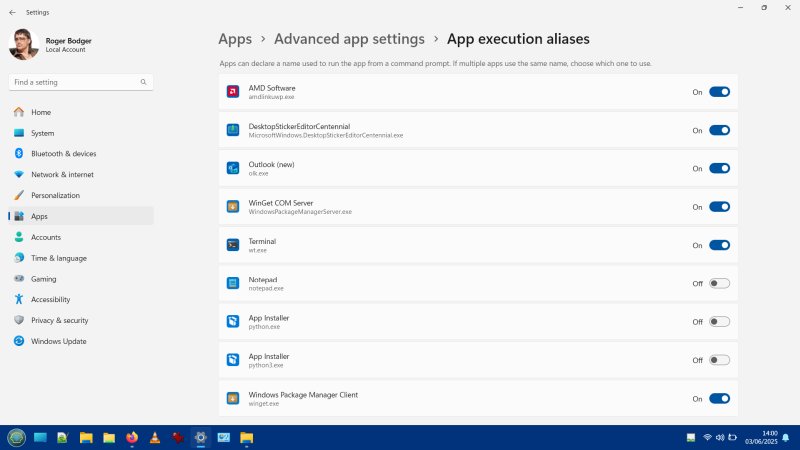The height and width of the screenshot is (450, 800).
Task: Disable the Terminal wt.exe alias
Action: coord(719,245)
